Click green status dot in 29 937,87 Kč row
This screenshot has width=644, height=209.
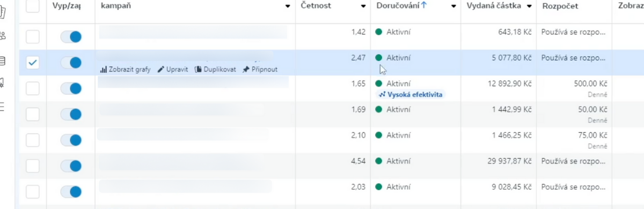point(379,161)
